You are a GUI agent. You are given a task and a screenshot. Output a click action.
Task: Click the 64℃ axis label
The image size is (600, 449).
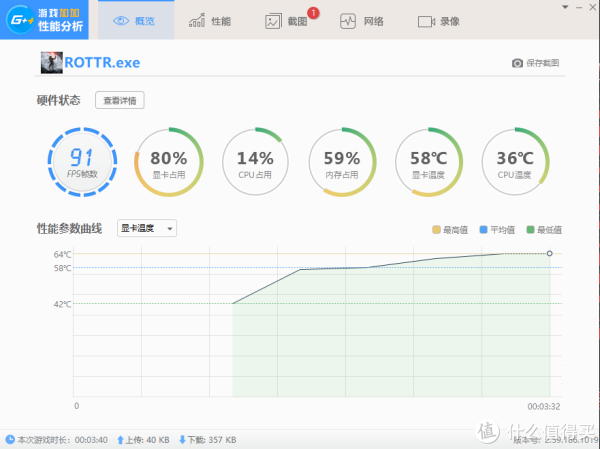coord(62,254)
